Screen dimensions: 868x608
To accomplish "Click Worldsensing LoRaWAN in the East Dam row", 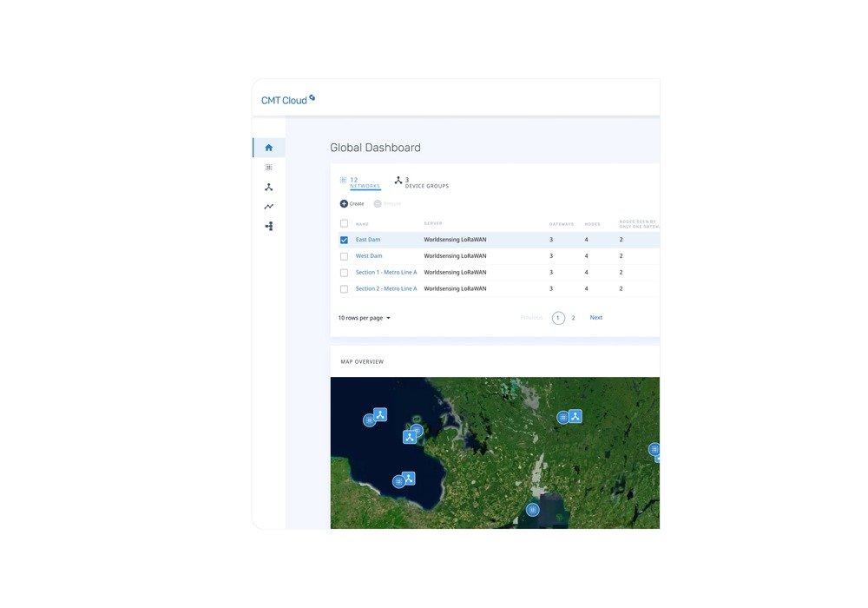I will 455,239.
